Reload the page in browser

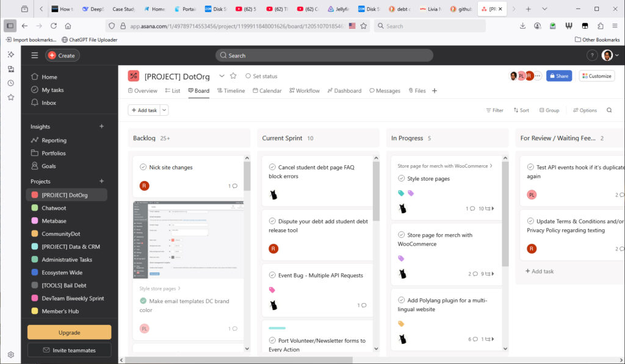pyautogui.click(x=54, y=26)
